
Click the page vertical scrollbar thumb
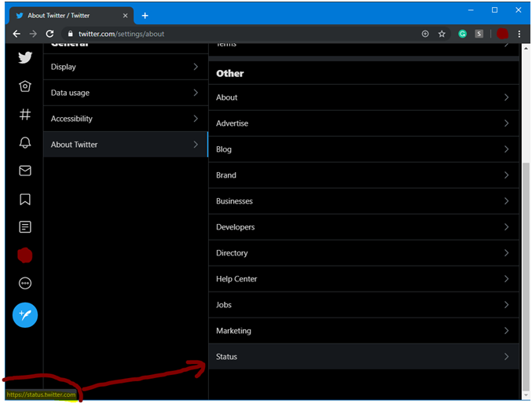coord(526,277)
